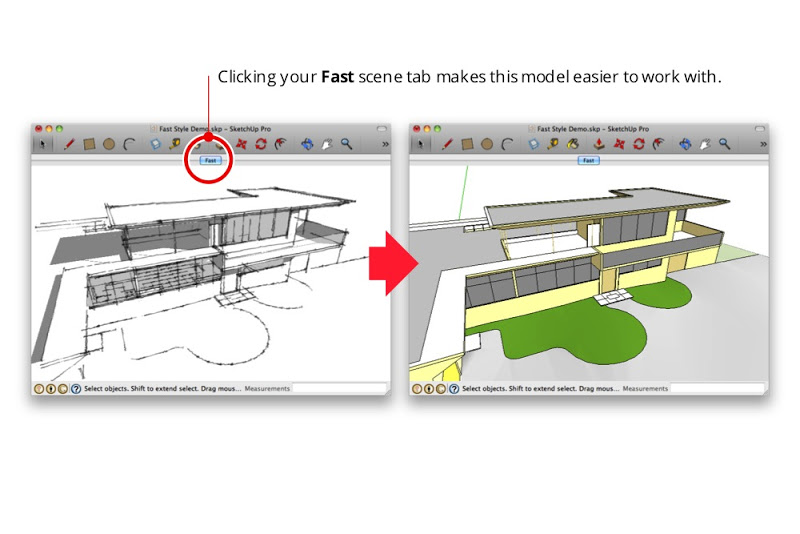Activate the Orbit tool in right window
The image size is (800, 534).
click(685, 144)
